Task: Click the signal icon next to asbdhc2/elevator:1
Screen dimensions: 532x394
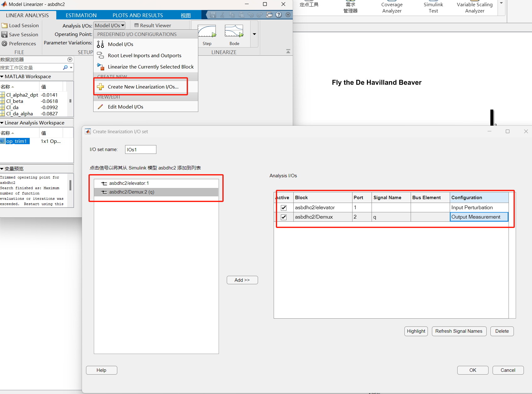Action: coord(104,183)
